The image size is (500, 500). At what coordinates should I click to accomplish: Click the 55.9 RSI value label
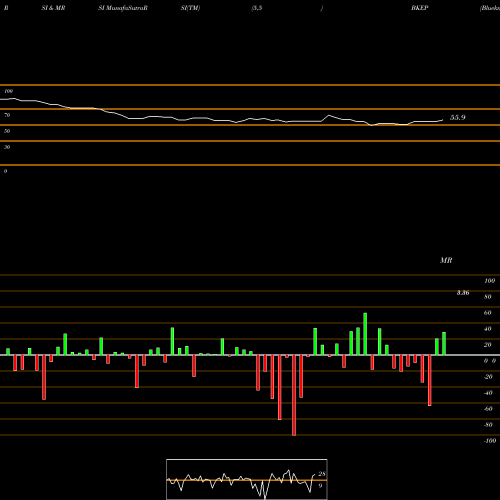click(457, 117)
